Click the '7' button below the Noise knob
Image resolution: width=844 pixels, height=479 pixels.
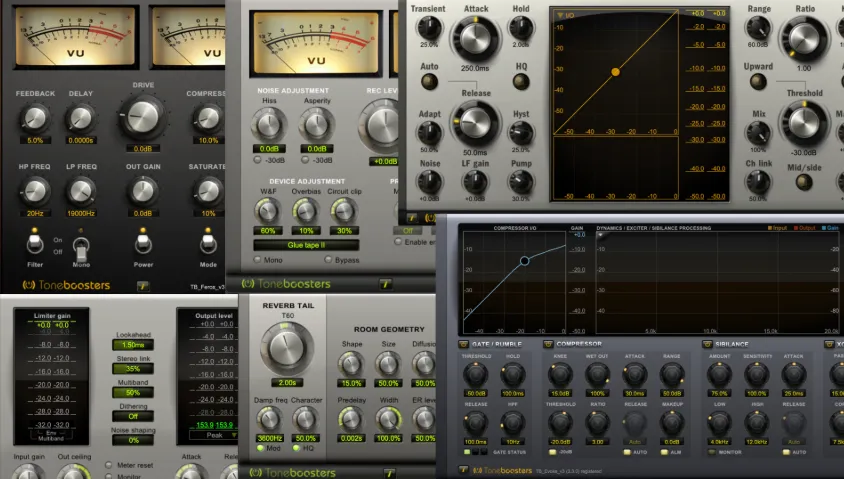pos(412,218)
